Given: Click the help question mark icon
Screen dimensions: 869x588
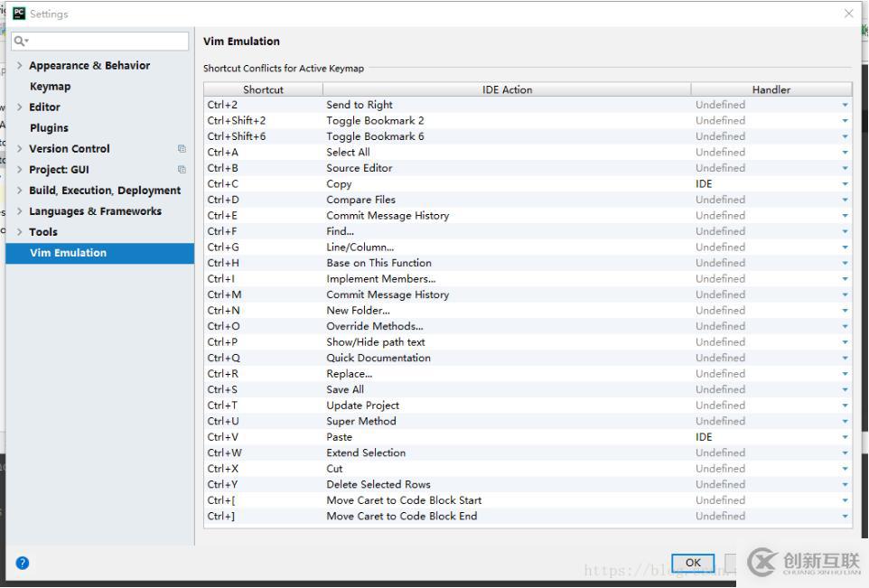Looking at the screenshot, I should pos(23,563).
